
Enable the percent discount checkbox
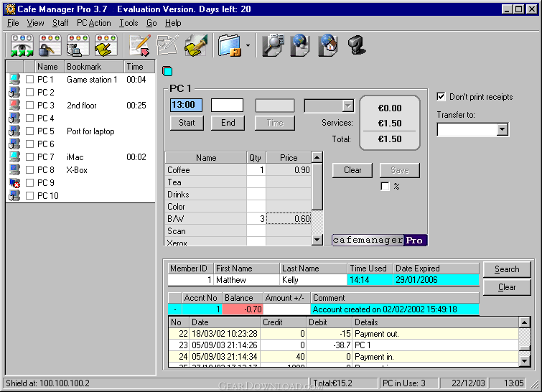(385, 187)
